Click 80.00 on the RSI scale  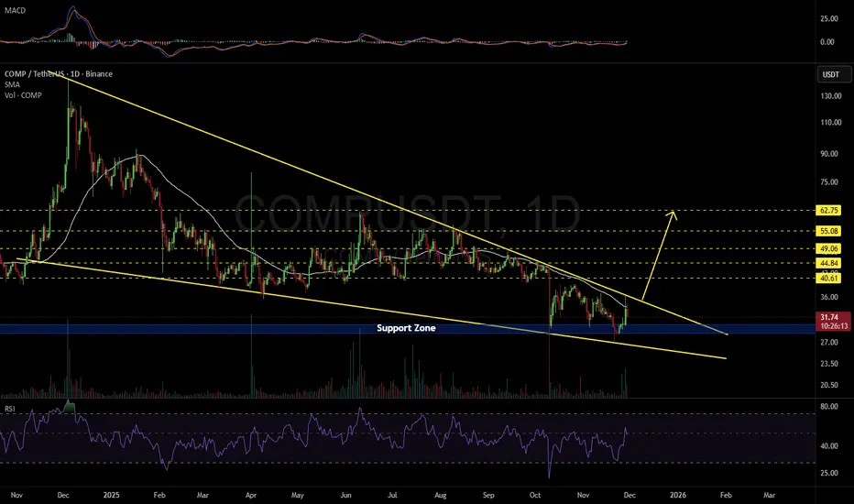[x=829, y=407]
